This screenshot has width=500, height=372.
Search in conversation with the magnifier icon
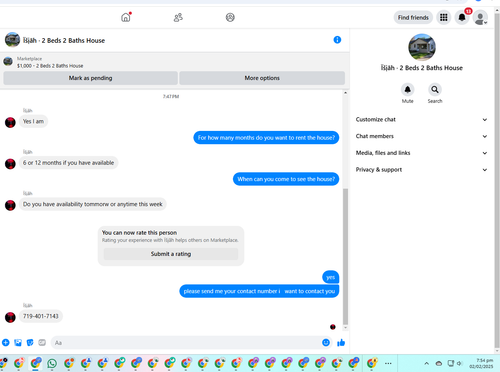[435, 90]
